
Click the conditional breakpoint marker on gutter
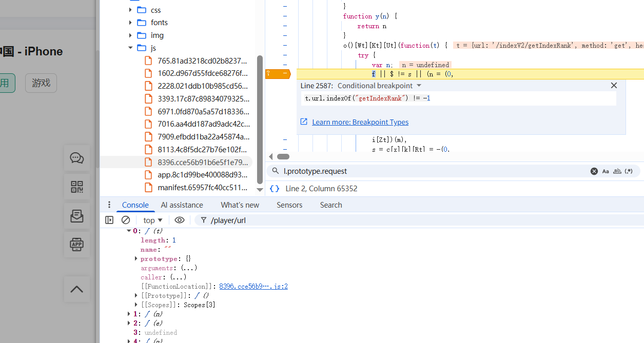tap(278, 74)
